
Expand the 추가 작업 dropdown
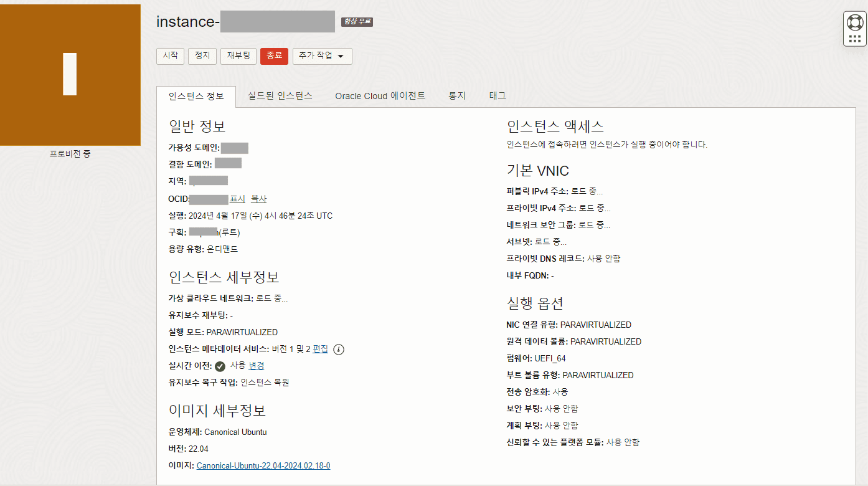tap(322, 56)
